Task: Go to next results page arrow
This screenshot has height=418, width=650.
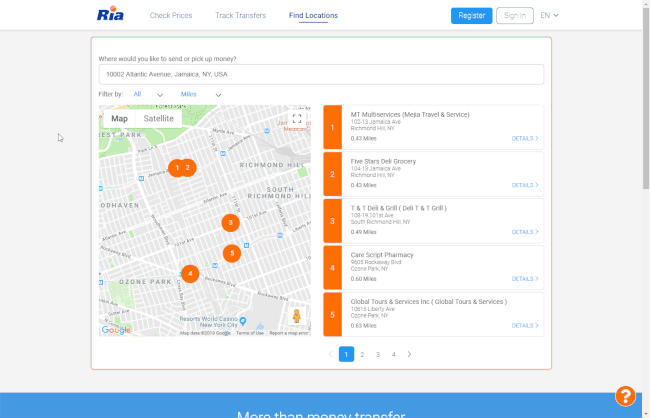Action: 409,354
